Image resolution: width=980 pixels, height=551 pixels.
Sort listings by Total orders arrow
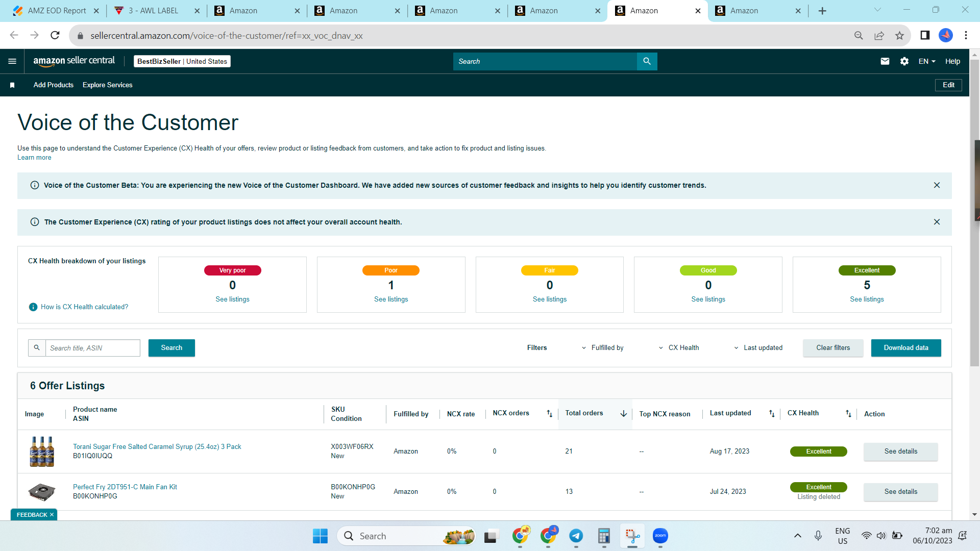(x=624, y=414)
